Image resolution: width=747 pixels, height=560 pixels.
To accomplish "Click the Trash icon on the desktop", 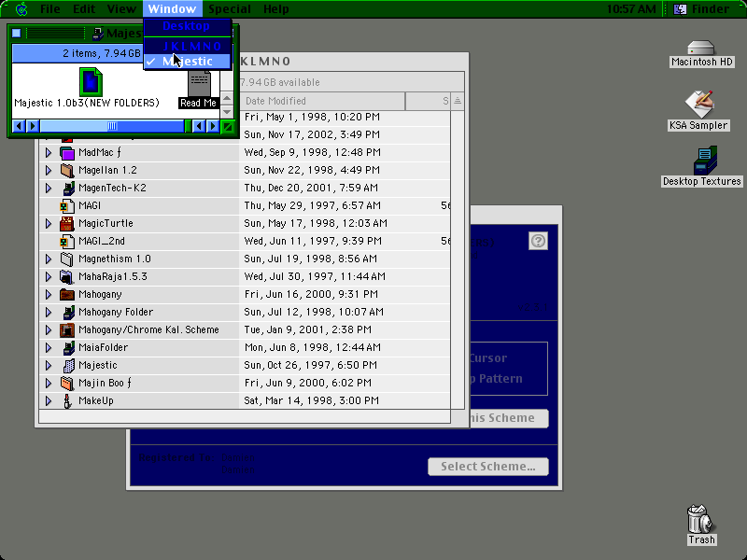I will tap(701, 519).
